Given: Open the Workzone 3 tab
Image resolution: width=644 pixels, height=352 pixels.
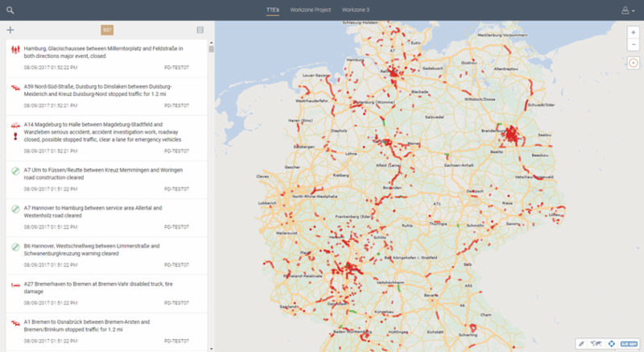Looking at the screenshot, I should click(356, 10).
